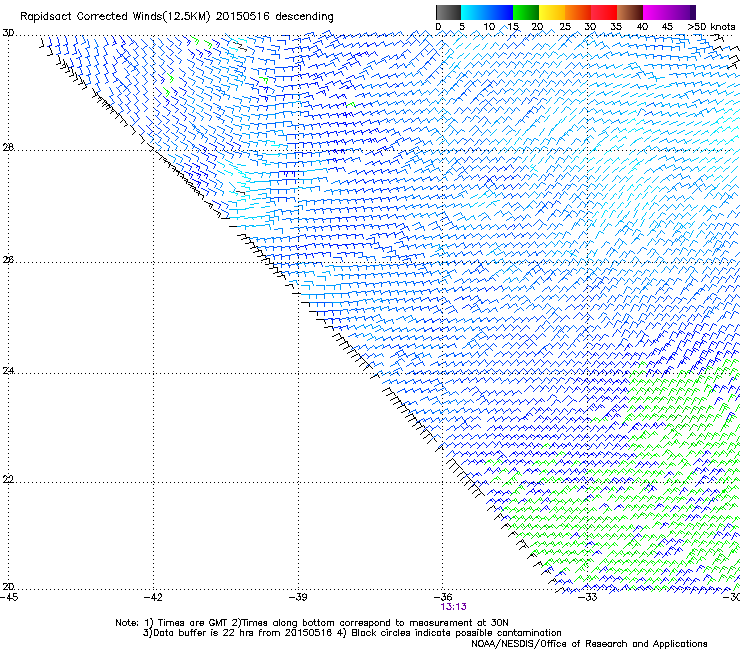The image size is (740, 650).
Task: Click the longitude axis label '-39'
Action: (x=298, y=597)
